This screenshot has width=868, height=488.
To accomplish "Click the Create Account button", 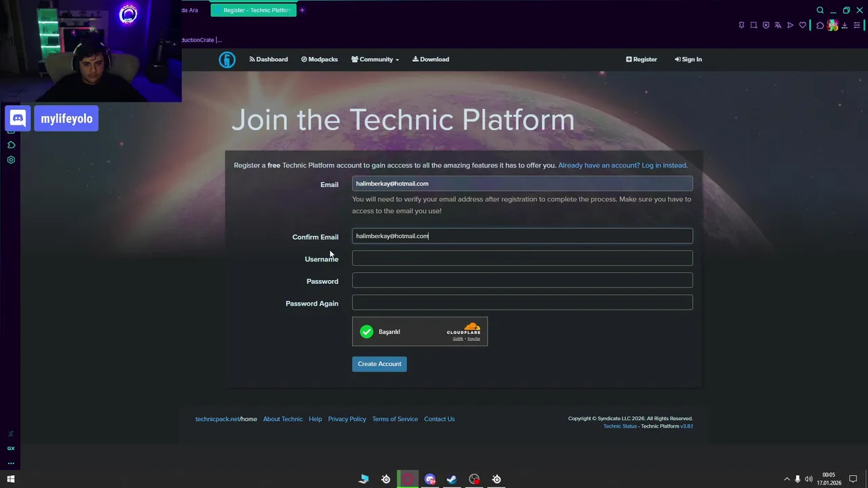I will pyautogui.click(x=379, y=364).
